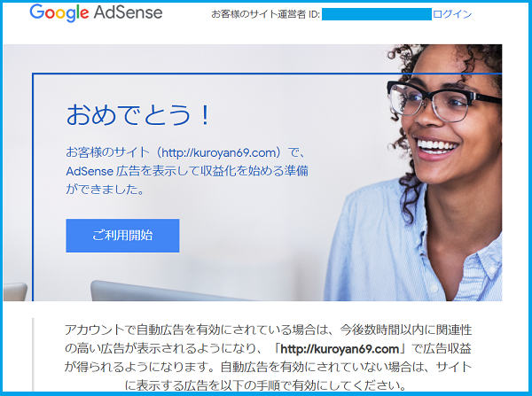Click the last line に表示する広告を以下の手順で
The image size is (532, 396).
click(x=266, y=385)
